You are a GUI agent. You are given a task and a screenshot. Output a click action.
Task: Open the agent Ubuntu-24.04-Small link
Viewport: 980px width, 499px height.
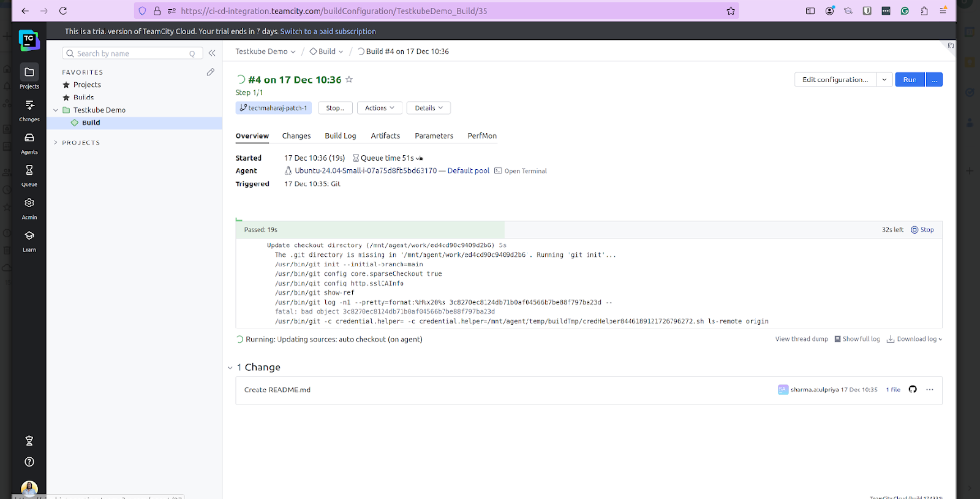pos(366,171)
